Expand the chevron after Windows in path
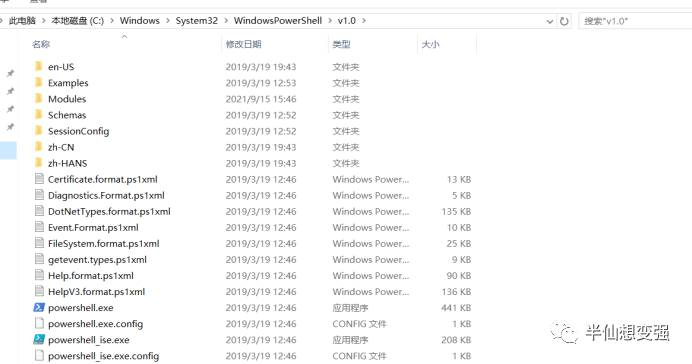 click(168, 21)
